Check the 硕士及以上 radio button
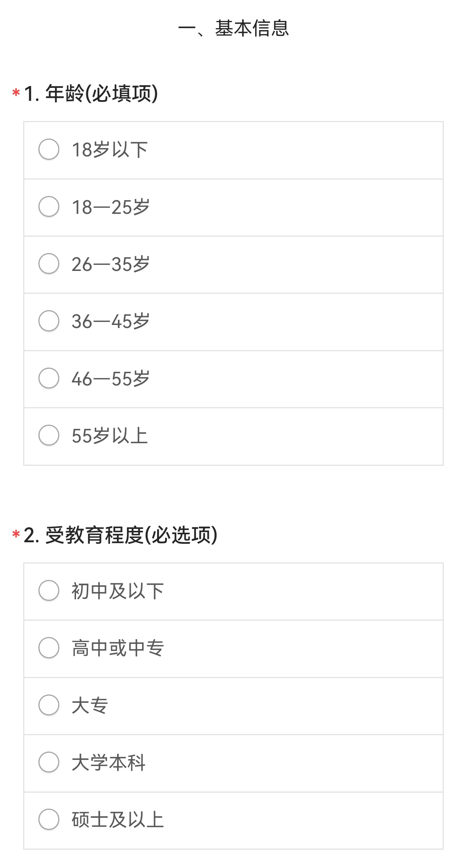The width and height of the screenshot is (467, 868). pyautogui.click(x=49, y=819)
